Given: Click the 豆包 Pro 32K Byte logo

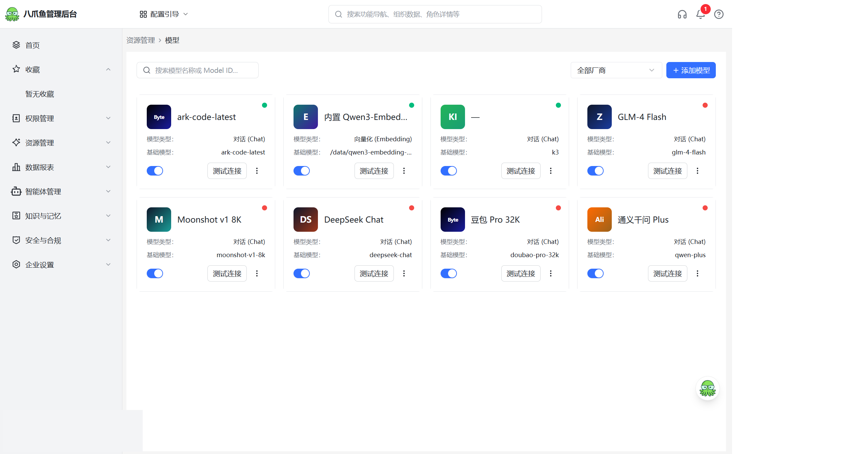Looking at the screenshot, I should coord(453,220).
